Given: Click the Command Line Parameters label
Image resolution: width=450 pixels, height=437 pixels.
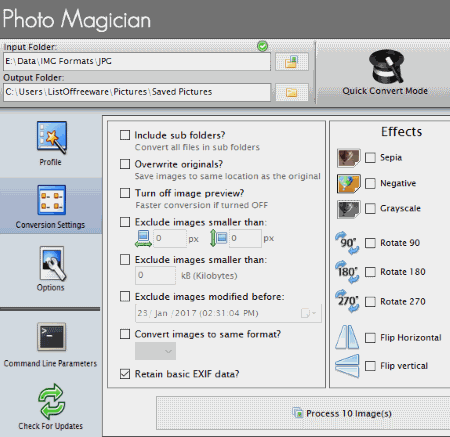Looking at the screenshot, I should (x=50, y=363).
